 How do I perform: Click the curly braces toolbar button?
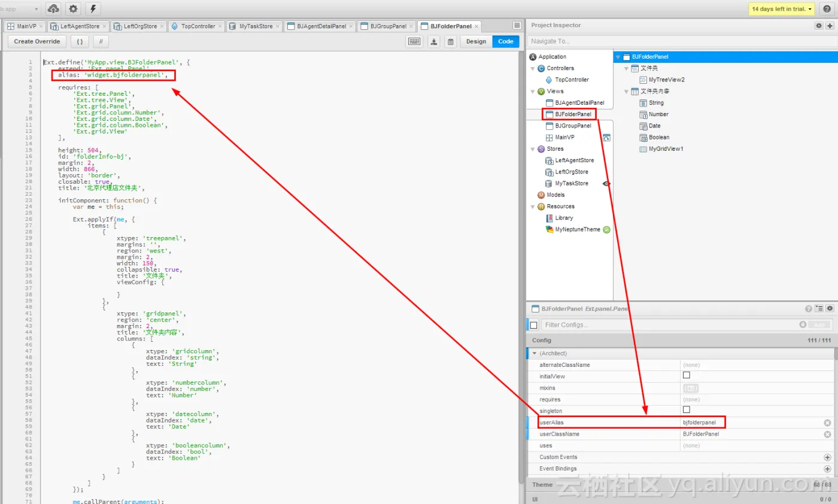(80, 41)
